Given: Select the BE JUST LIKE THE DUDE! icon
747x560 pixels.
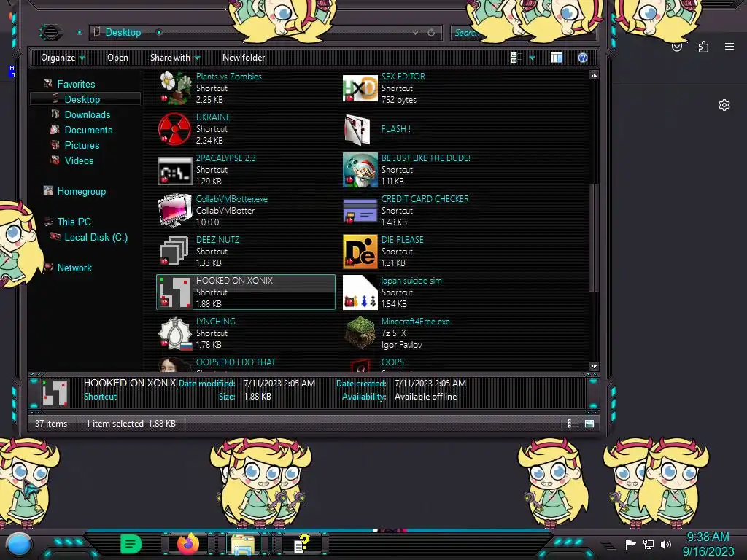Looking at the screenshot, I should (x=360, y=170).
